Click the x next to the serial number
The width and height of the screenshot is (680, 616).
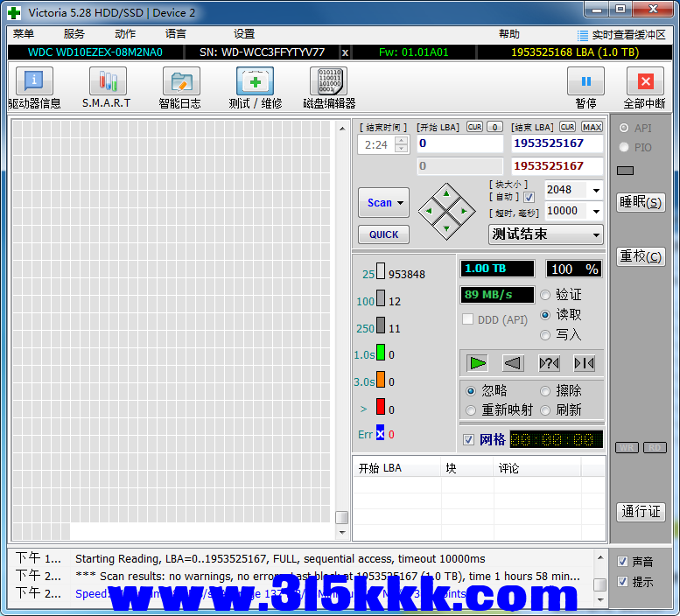click(345, 52)
